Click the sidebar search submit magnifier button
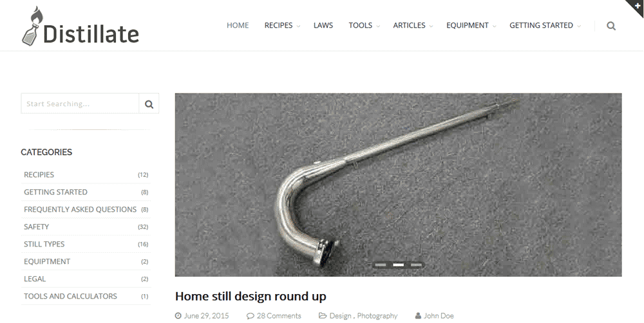 click(149, 104)
